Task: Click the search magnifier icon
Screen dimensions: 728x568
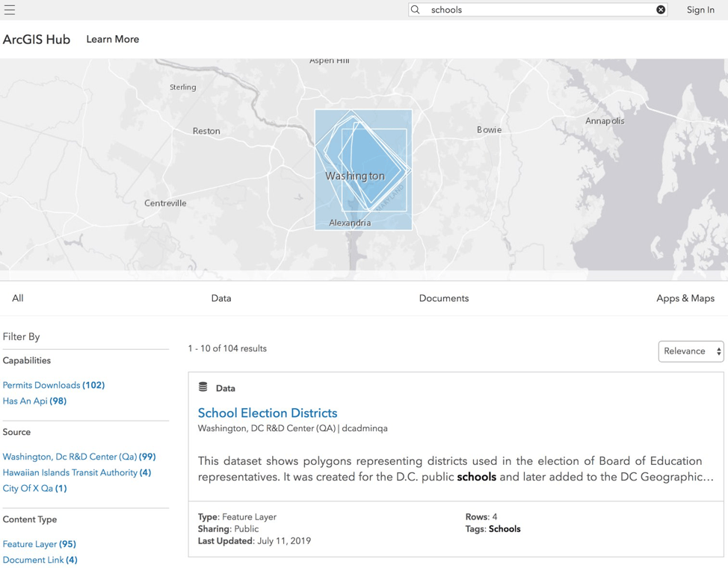Action: 414,9
